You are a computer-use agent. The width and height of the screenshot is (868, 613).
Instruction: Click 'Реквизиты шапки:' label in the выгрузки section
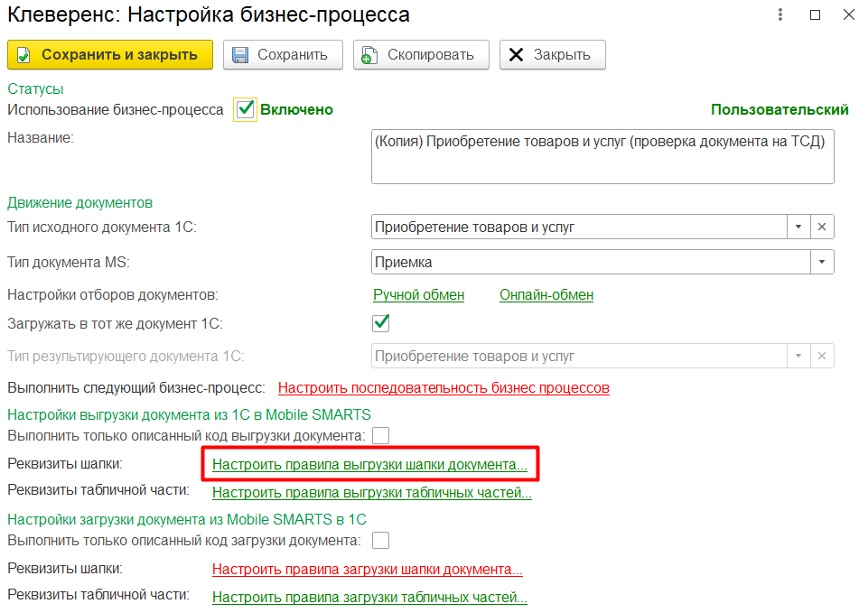(x=65, y=464)
